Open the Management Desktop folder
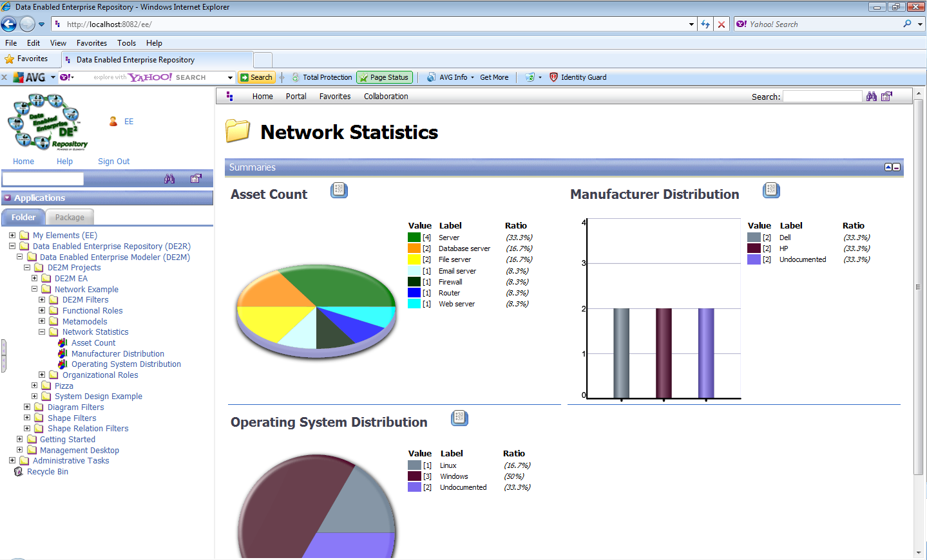The width and height of the screenshot is (927, 560). (x=79, y=451)
